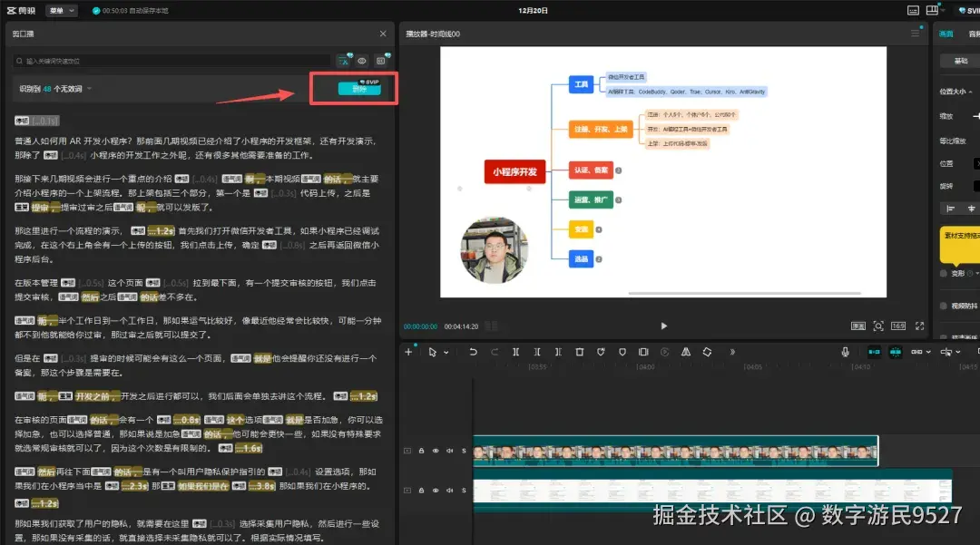980x545 pixels.
Task: Collapse the 位置大小 section
Action: point(970,92)
